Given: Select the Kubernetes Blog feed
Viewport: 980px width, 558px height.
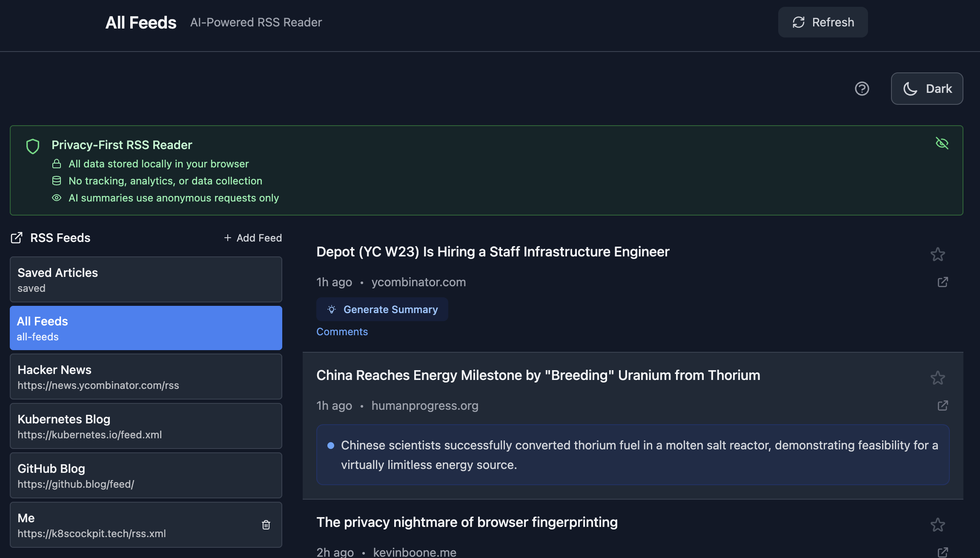Looking at the screenshot, I should [146, 426].
